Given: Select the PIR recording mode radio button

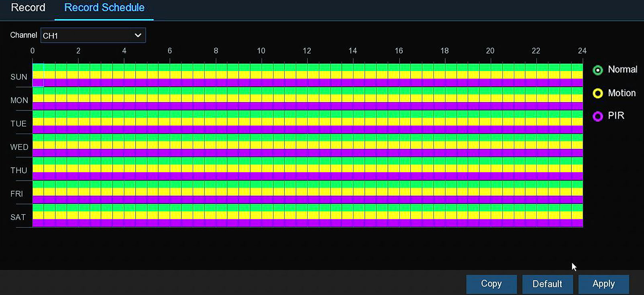Looking at the screenshot, I should pos(597,116).
